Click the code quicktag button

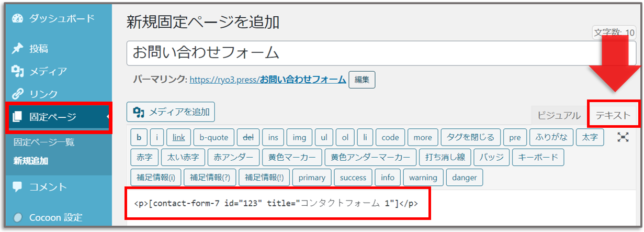click(390, 137)
